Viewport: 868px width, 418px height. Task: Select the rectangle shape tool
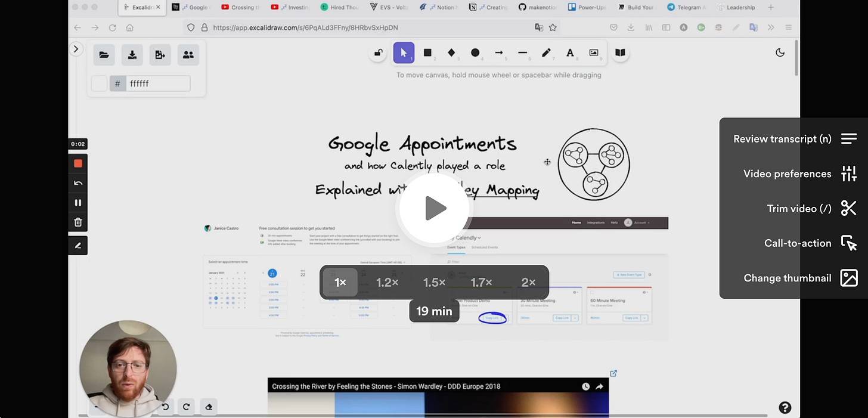click(x=427, y=53)
